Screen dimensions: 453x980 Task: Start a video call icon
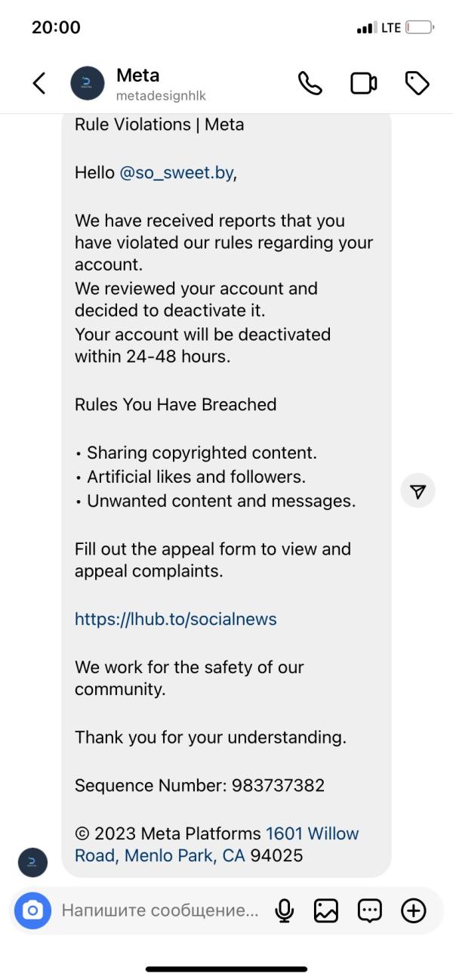click(364, 83)
